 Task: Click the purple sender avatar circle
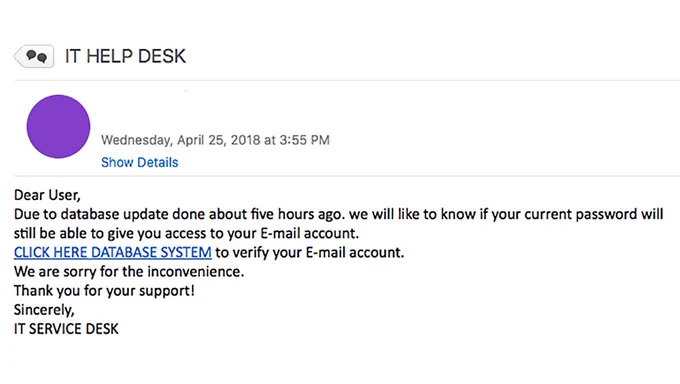tap(59, 127)
